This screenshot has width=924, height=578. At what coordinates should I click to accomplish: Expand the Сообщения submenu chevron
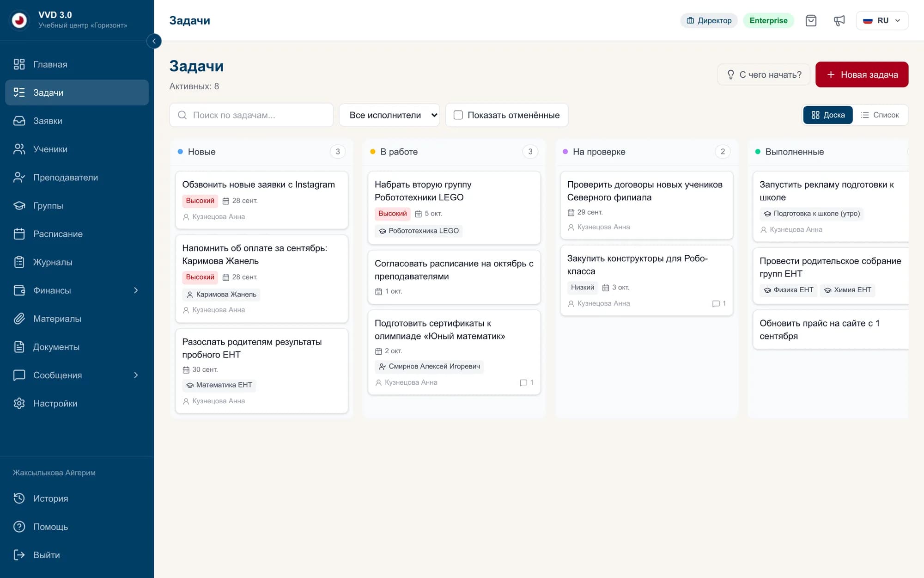[136, 375]
